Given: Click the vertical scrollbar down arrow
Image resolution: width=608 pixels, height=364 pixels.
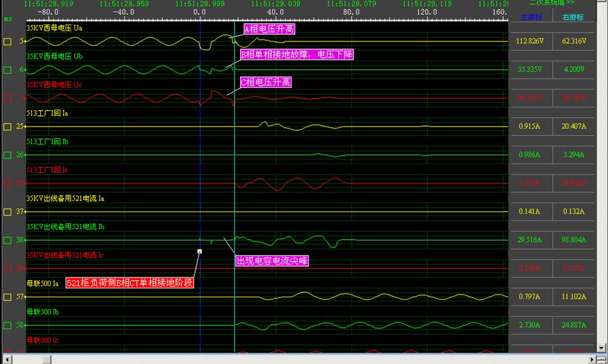Looking at the screenshot, I should coord(602,347).
